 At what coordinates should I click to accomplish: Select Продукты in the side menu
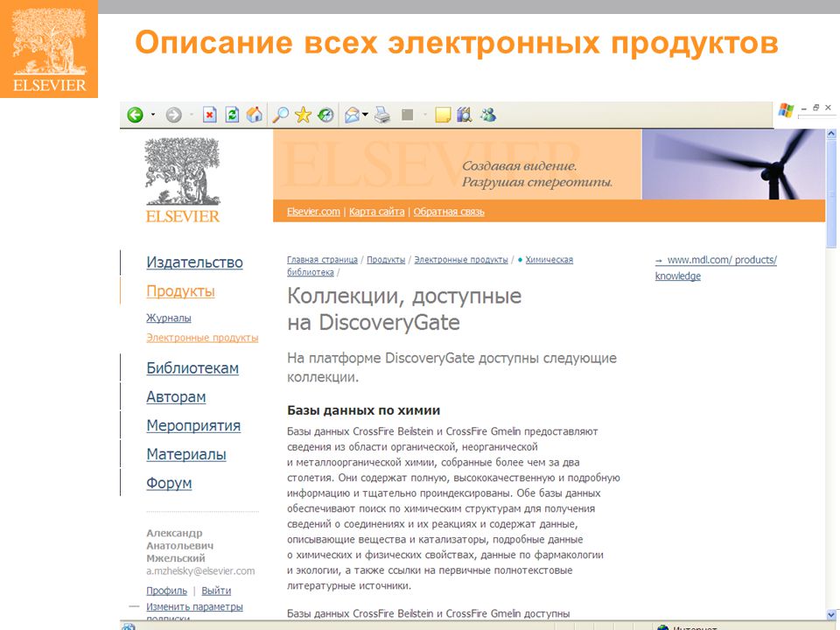click(x=180, y=290)
